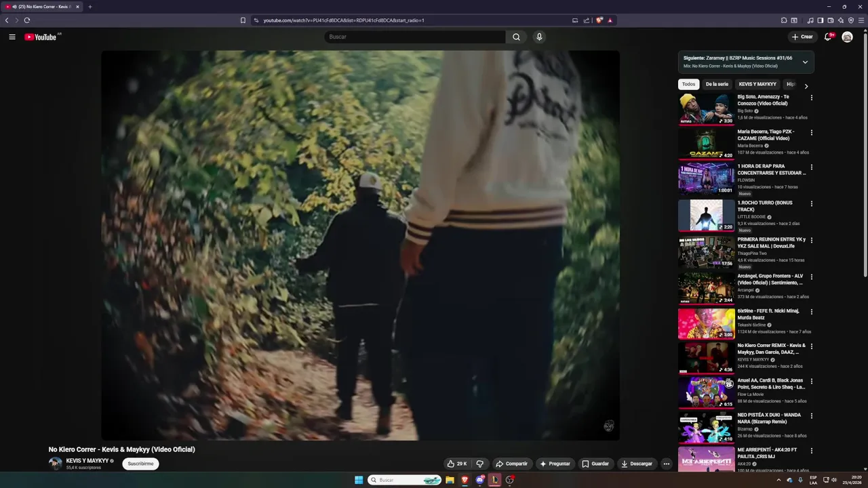Viewport: 868px width, 488px height.
Task: Open options for Arcángel ALV video
Action: pos(811,277)
